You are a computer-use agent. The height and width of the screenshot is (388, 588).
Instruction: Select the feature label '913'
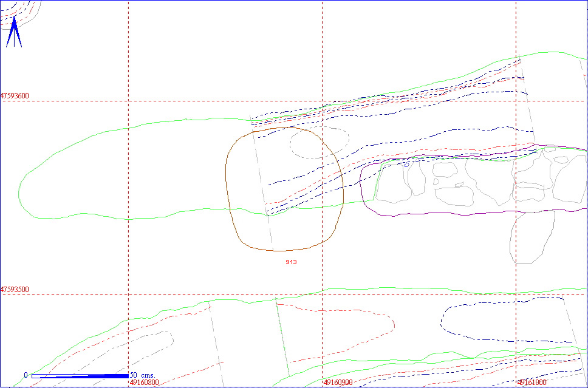click(291, 262)
